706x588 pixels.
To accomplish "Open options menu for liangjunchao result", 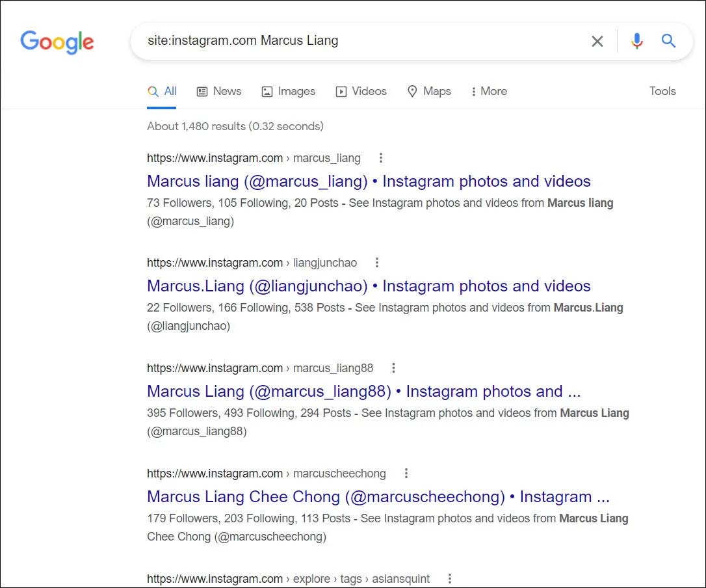I will (377, 262).
